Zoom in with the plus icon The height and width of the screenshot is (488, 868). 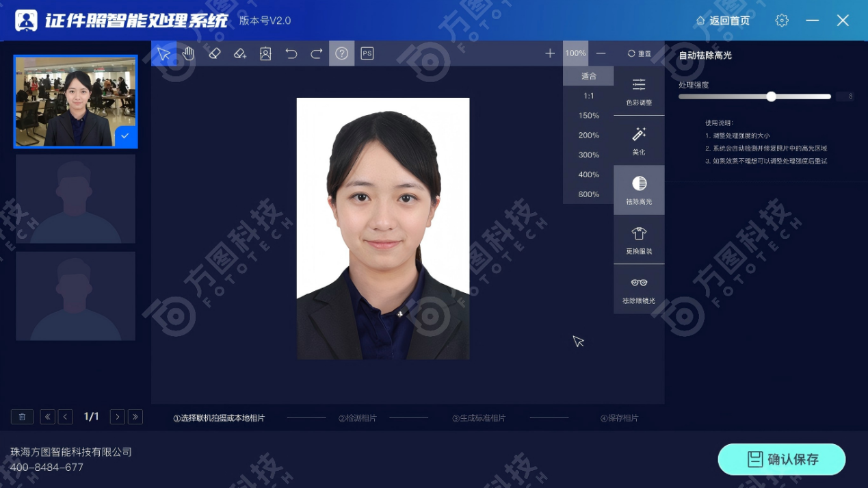tap(550, 53)
